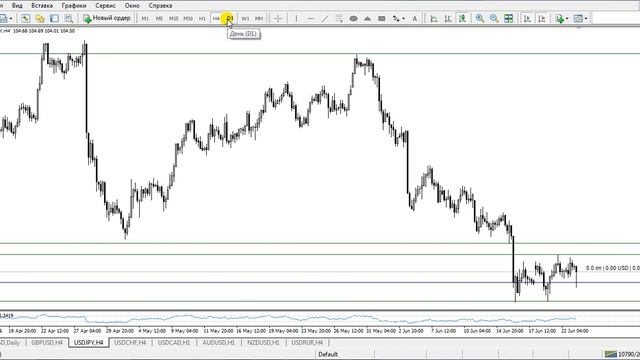The image size is (640, 360).
Task: Switch chart to M1 timeframe
Action: coord(145,18)
